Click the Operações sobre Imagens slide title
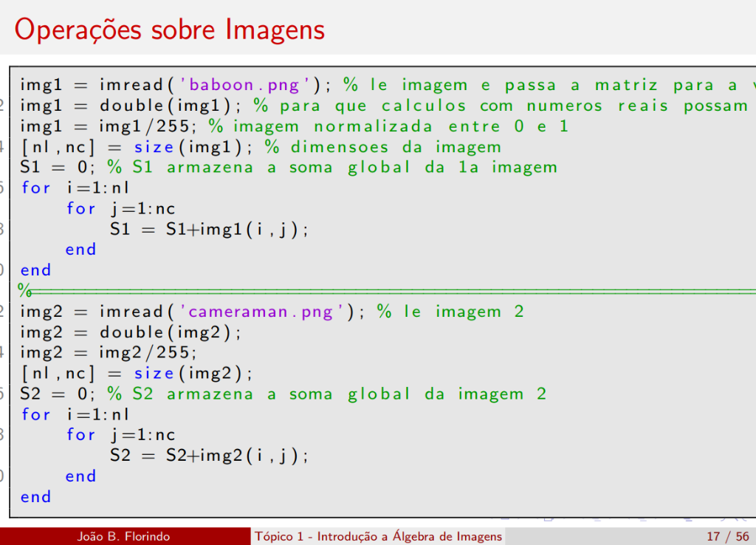This screenshot has height=545, width=756. [x=170, y=30]
